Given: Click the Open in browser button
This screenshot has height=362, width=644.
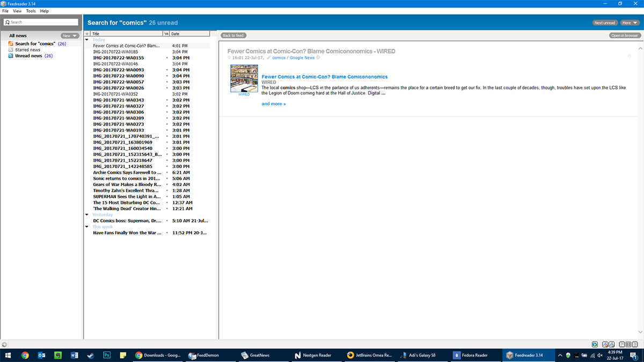Looking at the screenshot, I should (x=625, y=35).
